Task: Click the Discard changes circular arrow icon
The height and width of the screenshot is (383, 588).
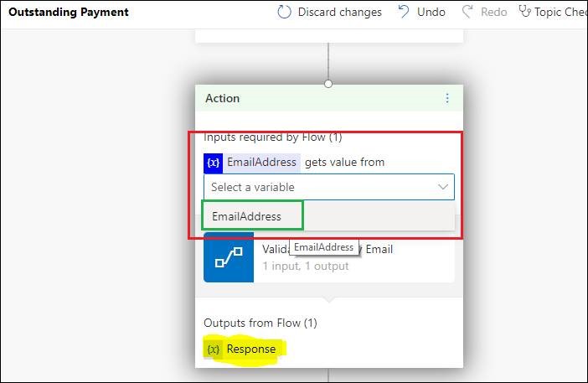Action: [284, 12]
